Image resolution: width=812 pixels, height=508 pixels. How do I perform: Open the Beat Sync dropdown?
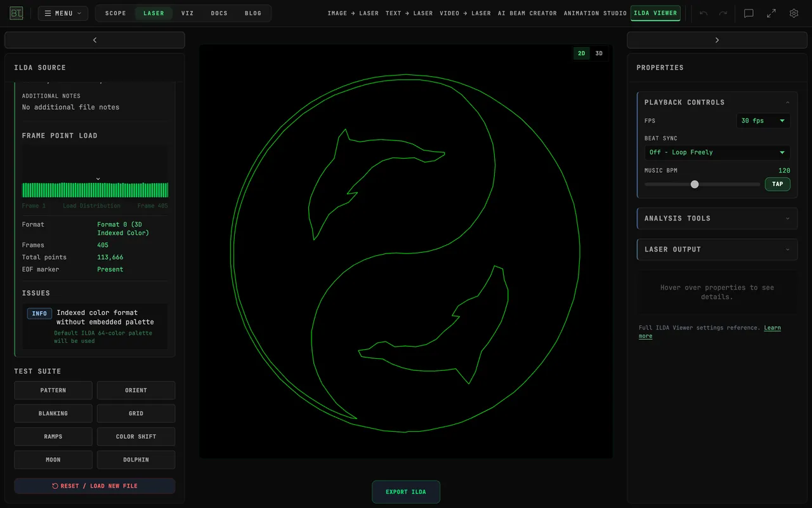pos(717,152)
